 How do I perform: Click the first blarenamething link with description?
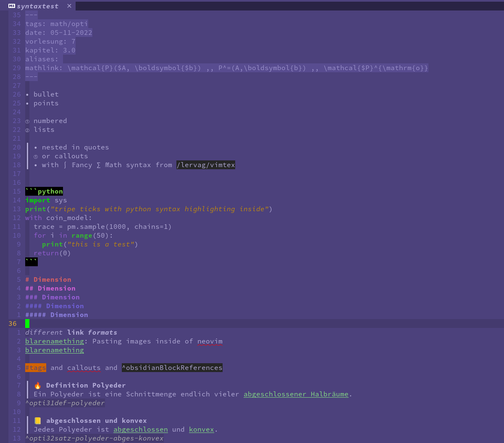pos(55,341)
